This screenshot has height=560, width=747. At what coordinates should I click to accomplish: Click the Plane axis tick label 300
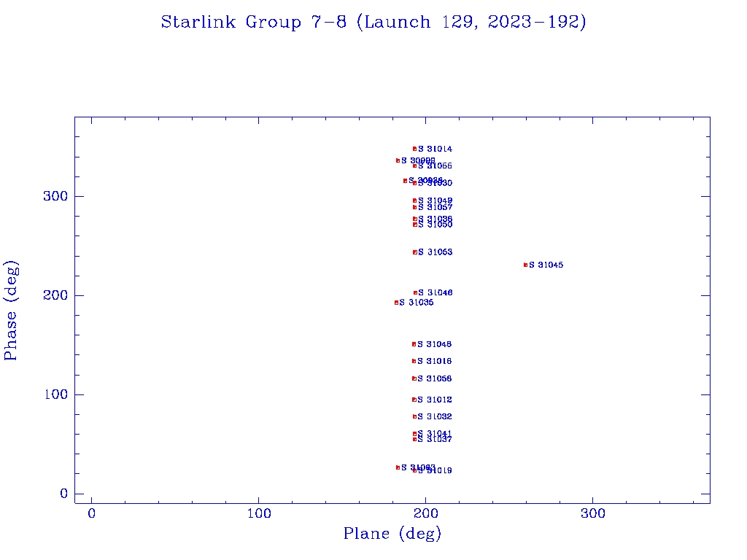click(592, 514)
